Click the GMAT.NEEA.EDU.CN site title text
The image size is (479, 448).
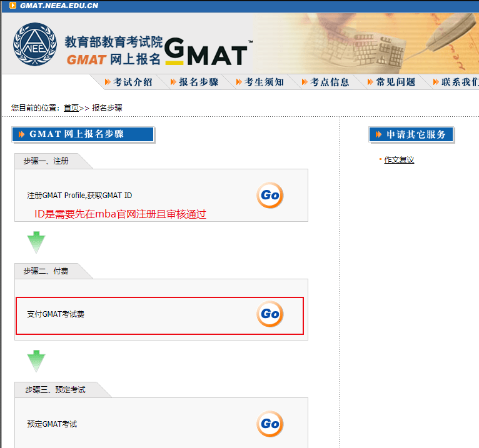pos(59,6)
